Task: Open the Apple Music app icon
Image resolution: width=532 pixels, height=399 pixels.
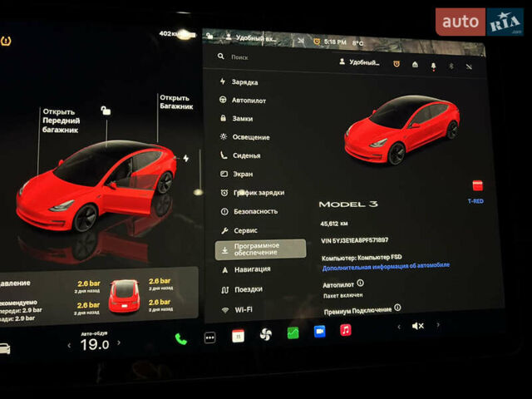Action: [345, 330]
